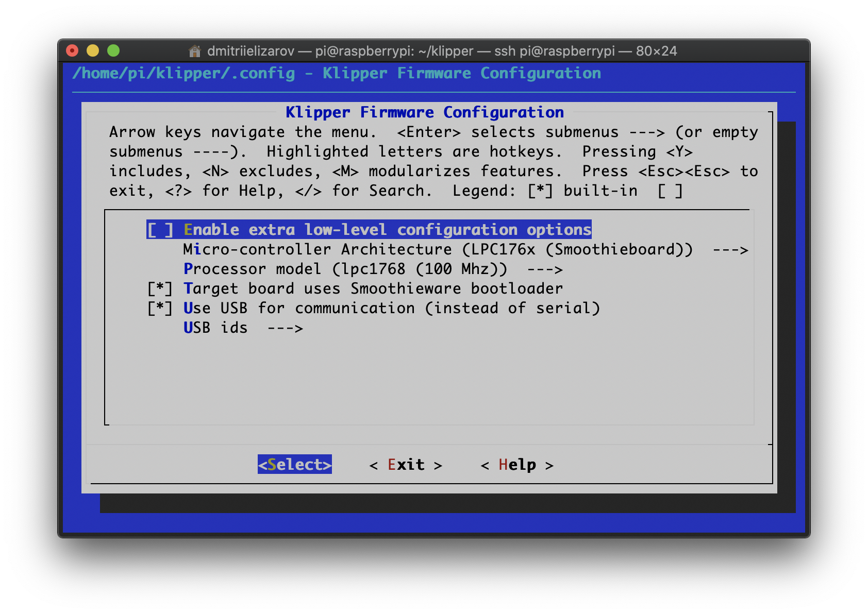This screenshot has height=614, width=868.
Task: Toggle the low-level configuration options checkbox
Action: point(160,230)
